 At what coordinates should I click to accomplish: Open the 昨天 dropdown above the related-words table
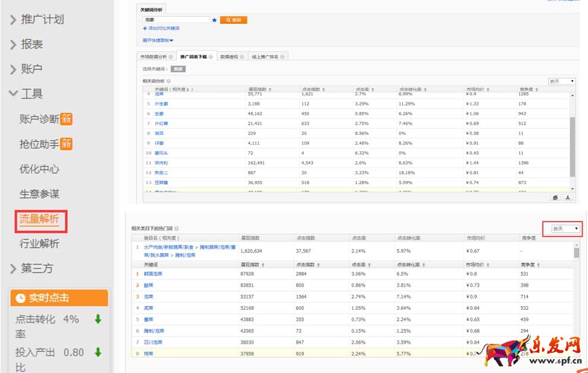click(561, 81)
